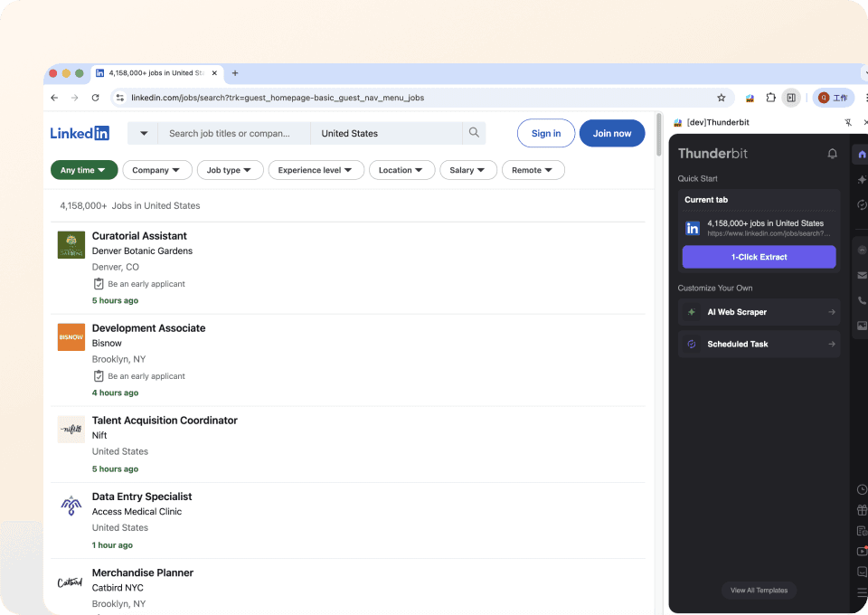Screen dimensions: 868x615
Task: Expand the Any time filter dropdown
Action: coord(84,170)
